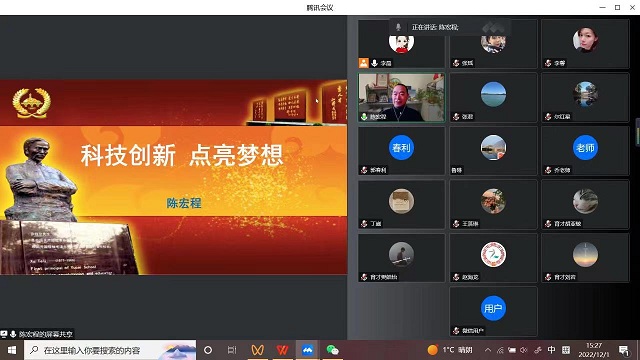640x360 pixels.
Task: Click the orange host badge on the first participant tile
Action: click(363, 63)
